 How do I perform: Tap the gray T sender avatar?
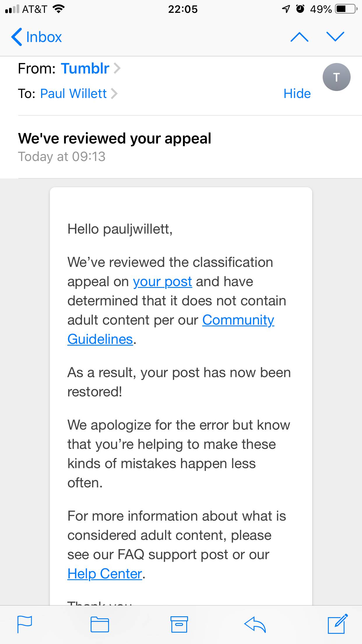pyautogui.click(x=336, y=77)
